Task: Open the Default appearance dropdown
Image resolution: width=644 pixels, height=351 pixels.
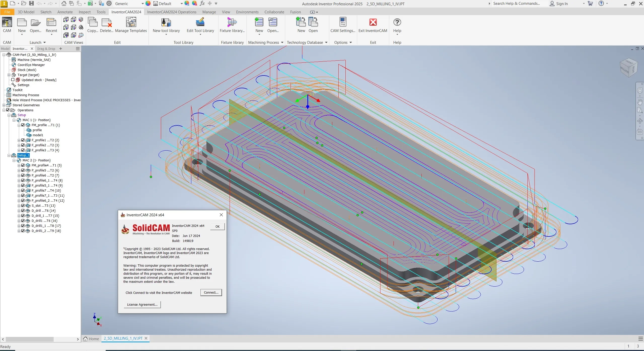Action: [x=182, y=4]
